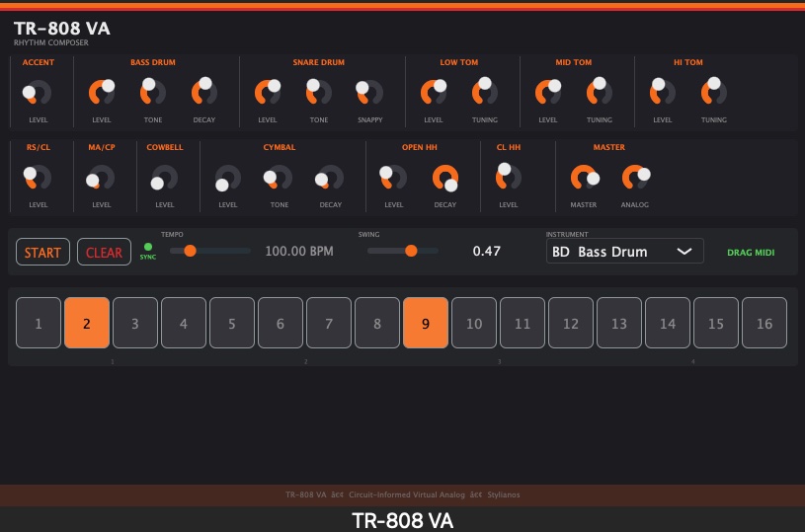The height and width of the screenshot is (532, 805).
Task: Click the Mid Tom Tuning knob
Action: (600, 93)
